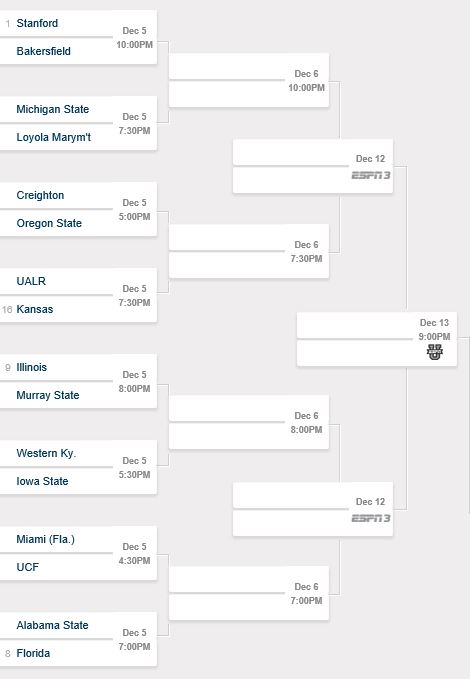470x679 pixels.
Task: Click Florida seeded 8
Action: click(33, 653)
